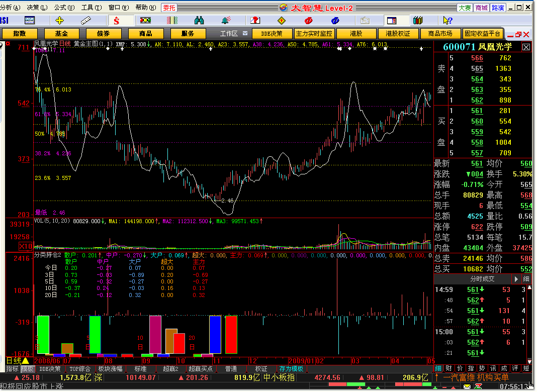The image size is (537, 392).
Task: Switch to the 势 tab in quote panel
Action: point(482,368)
